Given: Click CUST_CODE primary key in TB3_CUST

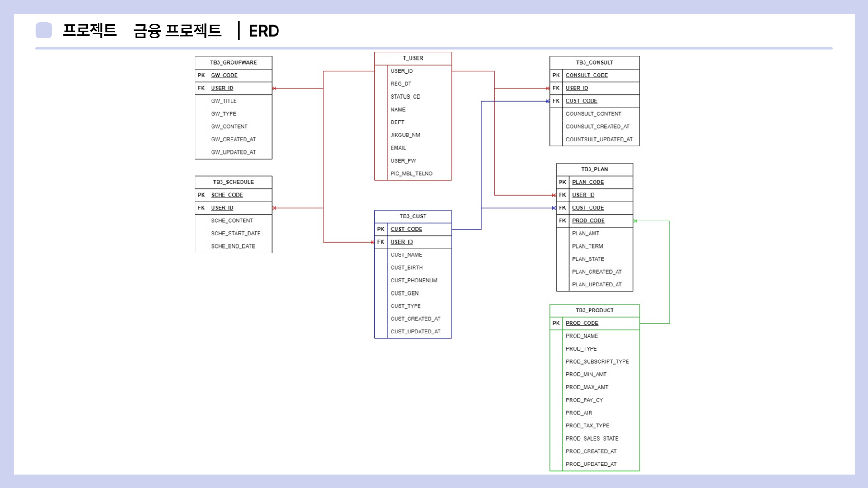Looking at the screenshot, I should click(406, 230).
